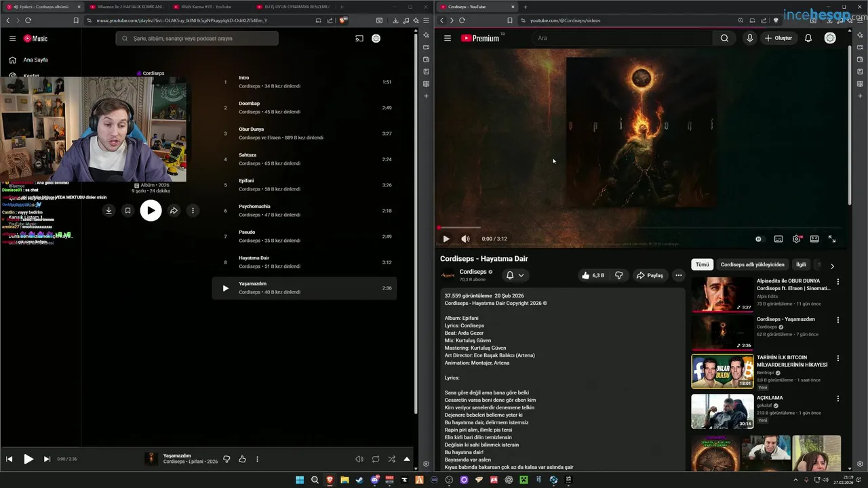Viewport: 868px width, 488px height.
Task: Open Cordiseps - Yaşamazdım recommended video thumbnail
Action: (722, 332)
